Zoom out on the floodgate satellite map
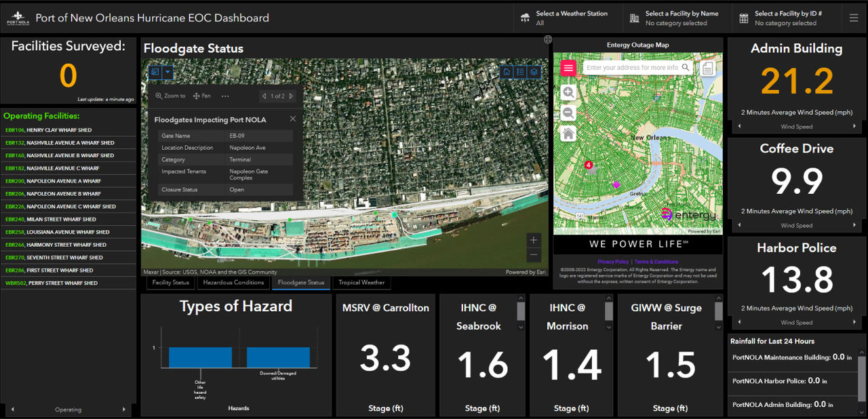The height and width of the screenshot is (419, 868). 534,255
